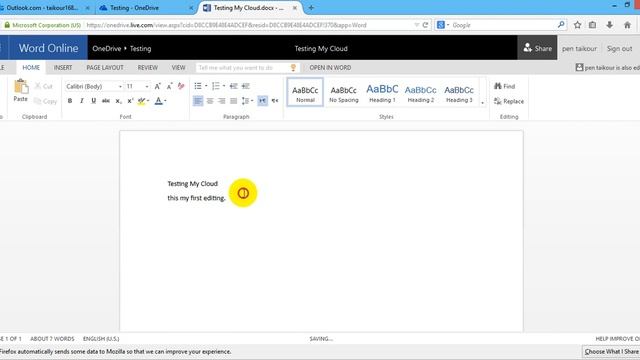Align text left
Image resolution: width=640 pixels, height=360 pixels.
(198, 101)
